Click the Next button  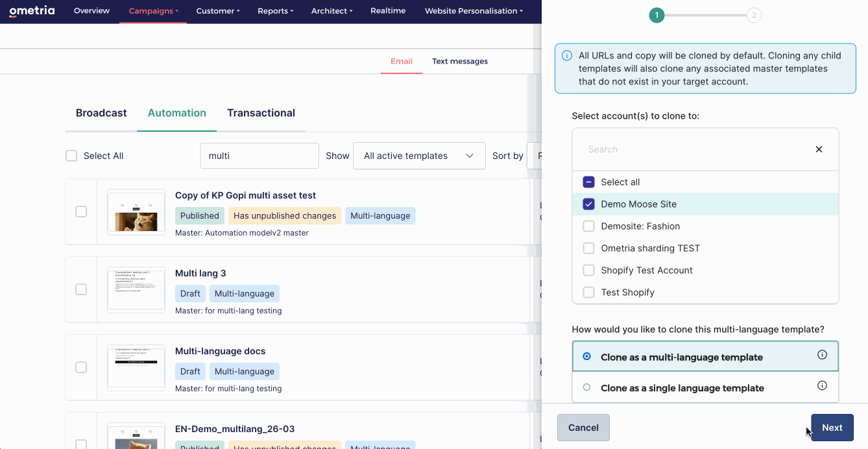point(832,428)
